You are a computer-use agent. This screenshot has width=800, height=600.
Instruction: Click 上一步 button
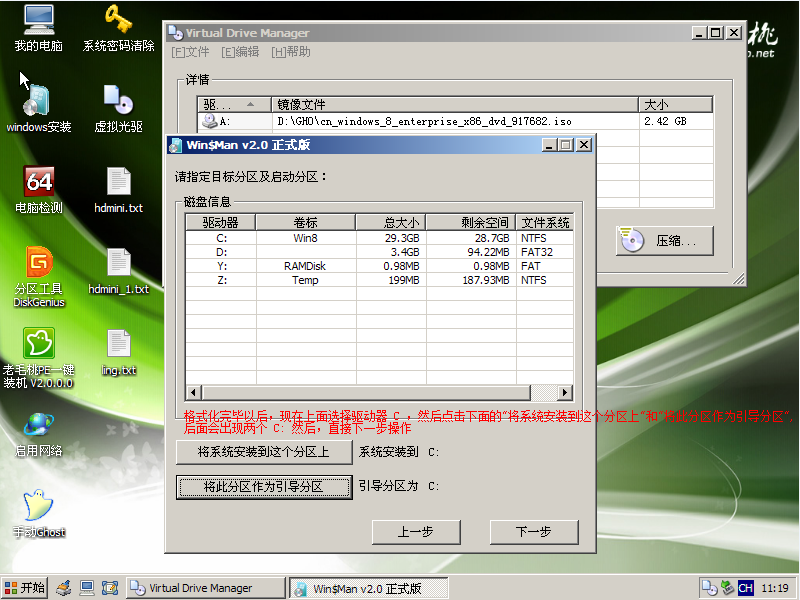click(x=416, y=532)
